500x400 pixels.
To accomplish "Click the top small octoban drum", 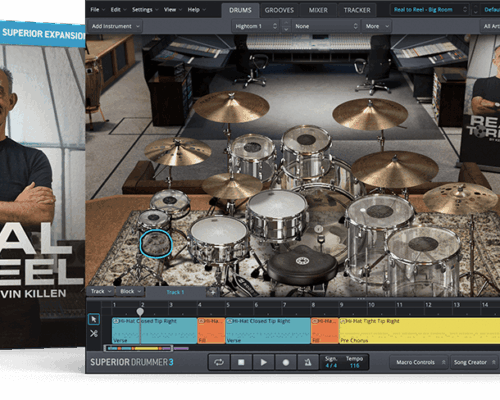I will pyautogui.click(x=170, y=201).
